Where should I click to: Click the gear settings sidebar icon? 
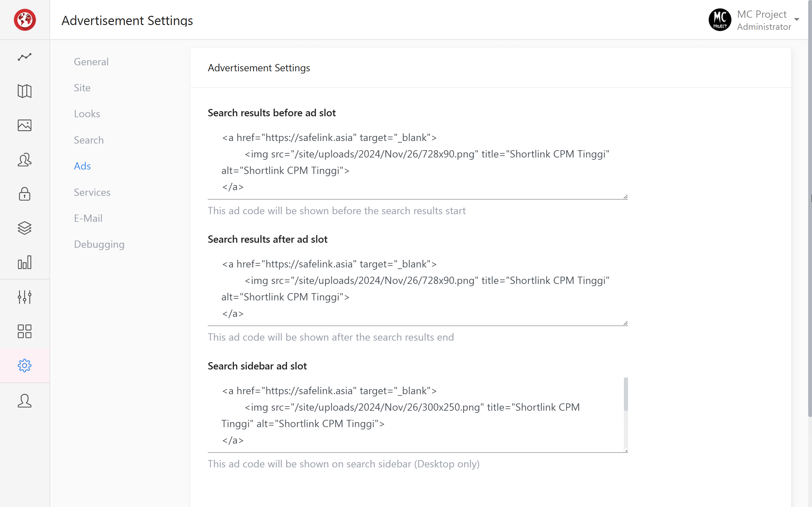24,365
